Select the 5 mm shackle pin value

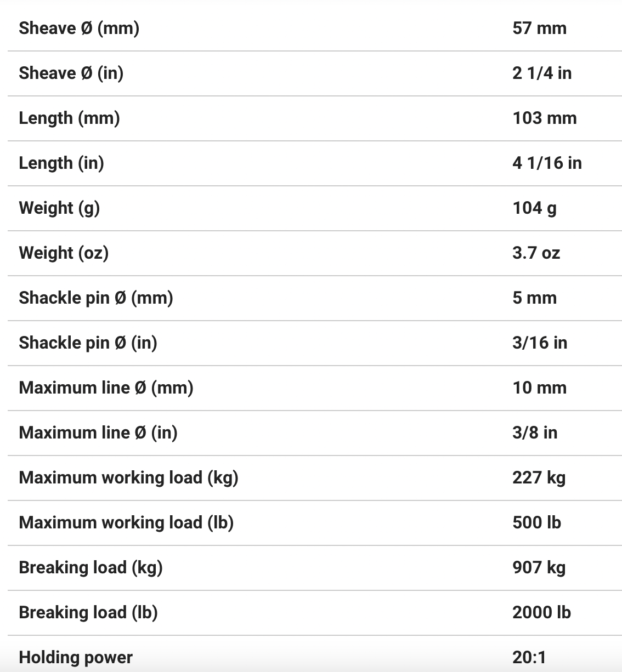(x=534, y=298)
